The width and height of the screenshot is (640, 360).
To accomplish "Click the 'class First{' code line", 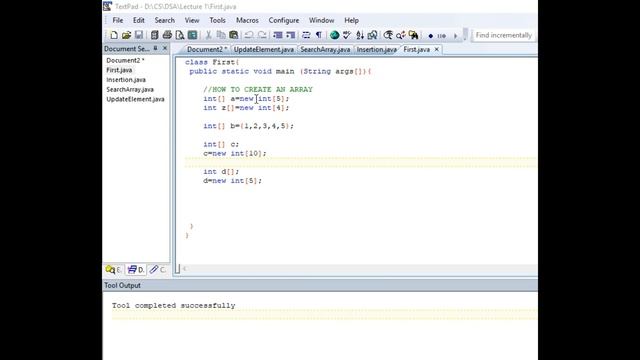I will [212, 62].
